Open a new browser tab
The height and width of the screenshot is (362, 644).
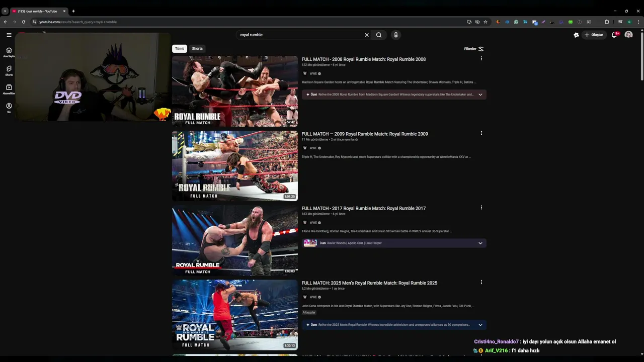click(x=73, y=11)
